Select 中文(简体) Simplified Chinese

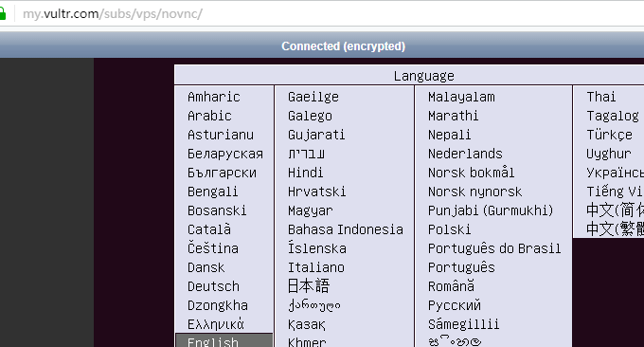click(x=615, y=210)
